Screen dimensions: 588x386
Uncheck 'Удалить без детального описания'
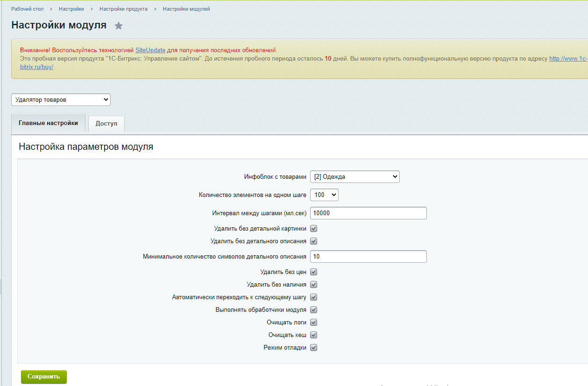[x=314, y=241]
